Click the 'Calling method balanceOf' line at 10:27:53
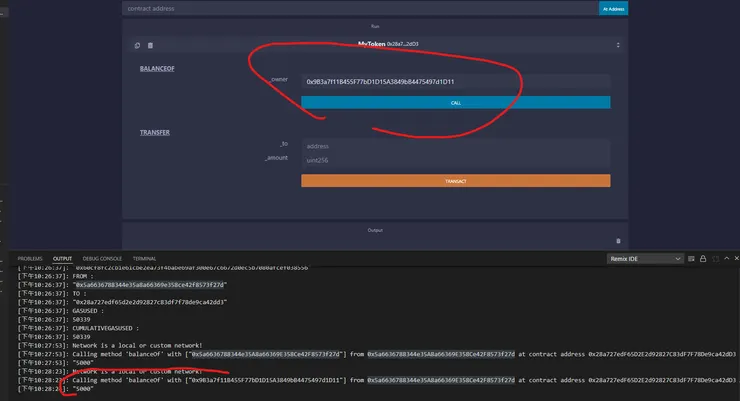Screen dimensions: 740x401 pyautogui.click(x=404, y=354)
